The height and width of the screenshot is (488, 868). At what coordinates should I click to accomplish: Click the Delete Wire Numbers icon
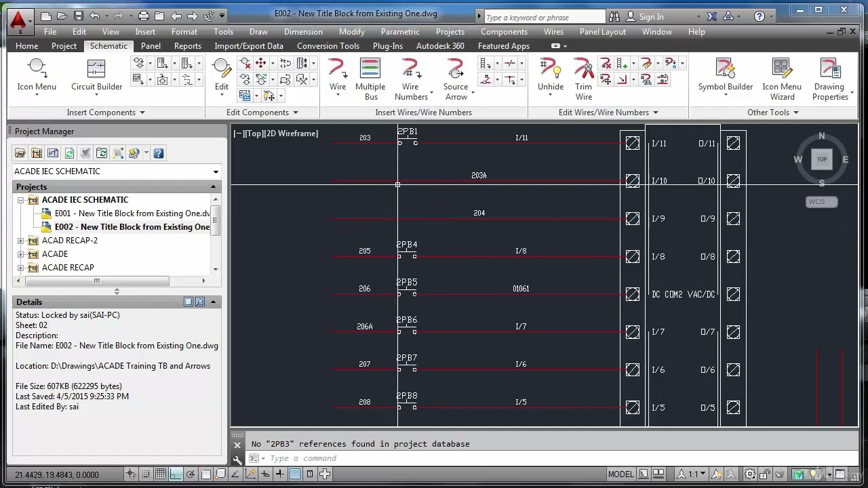coord(606,63)
